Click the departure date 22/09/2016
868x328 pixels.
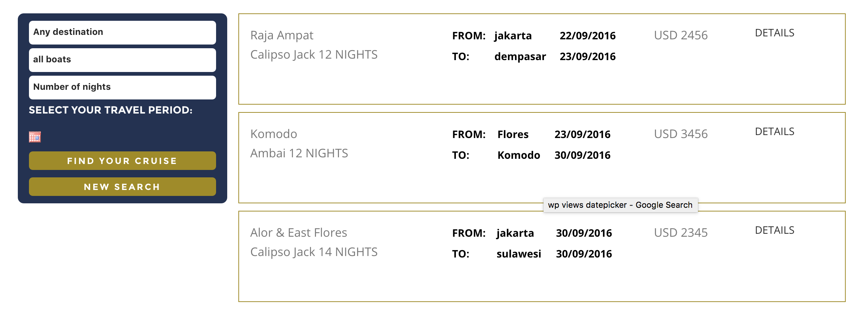588,36
